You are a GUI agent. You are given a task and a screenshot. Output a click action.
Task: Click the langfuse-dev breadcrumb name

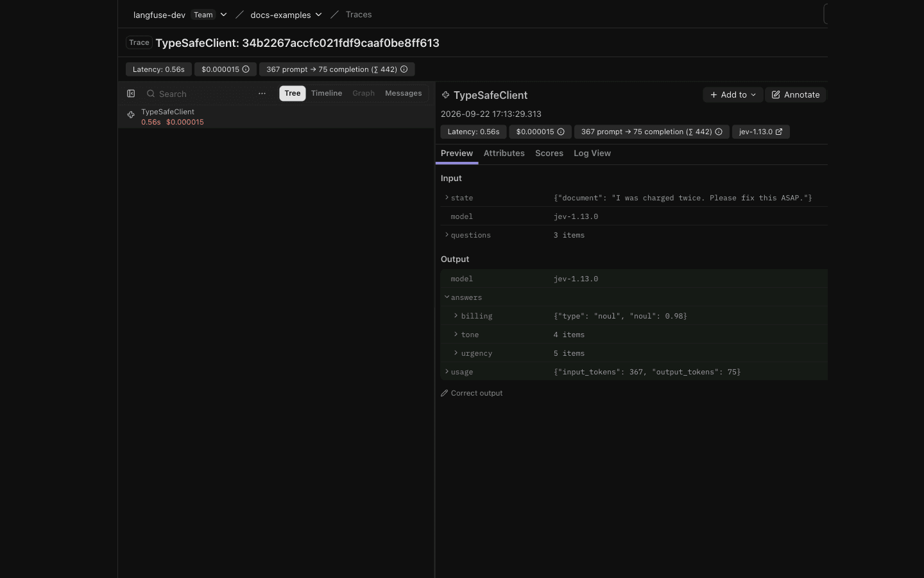pos(159,15)
